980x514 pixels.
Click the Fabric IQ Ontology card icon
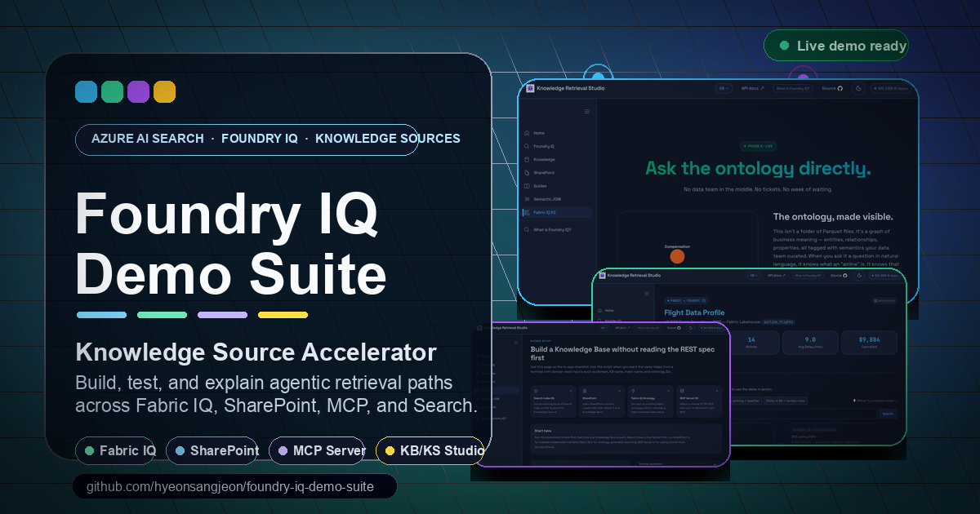633,391
